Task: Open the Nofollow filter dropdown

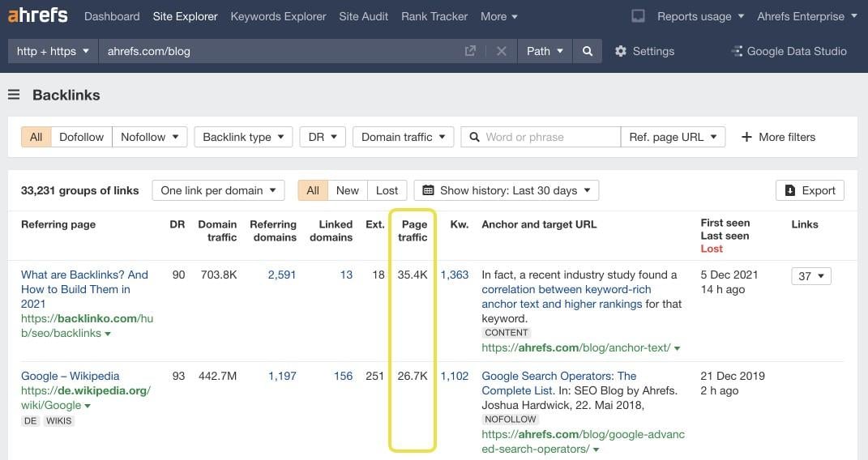Action: [x=149, y=137]
